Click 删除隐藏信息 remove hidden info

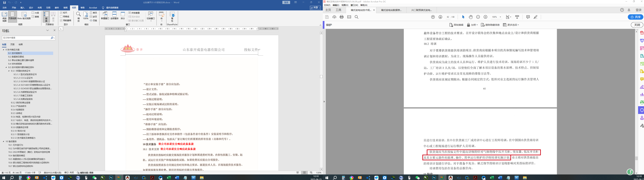coord(490,25)
